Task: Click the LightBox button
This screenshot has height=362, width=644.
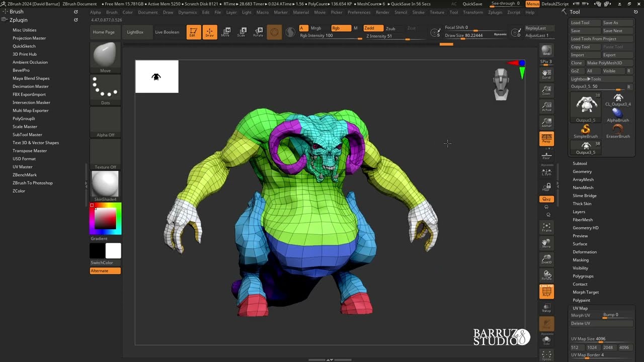Action: [135, 32]
